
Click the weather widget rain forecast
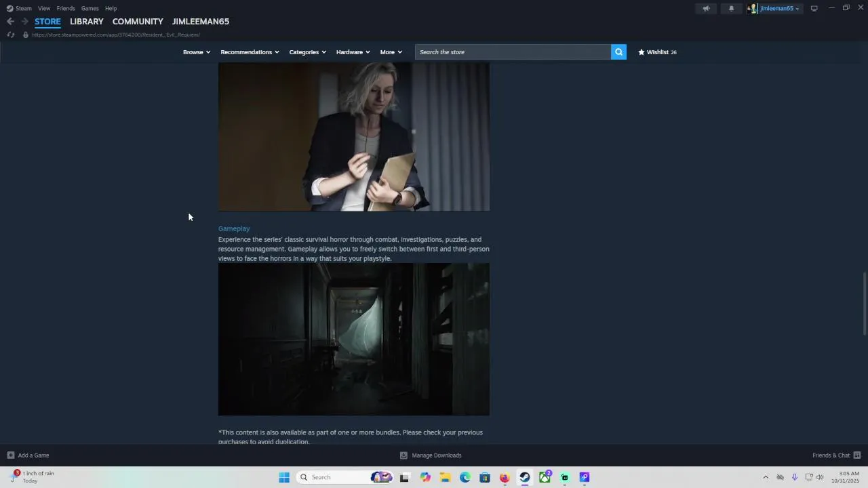click(32, 477)
